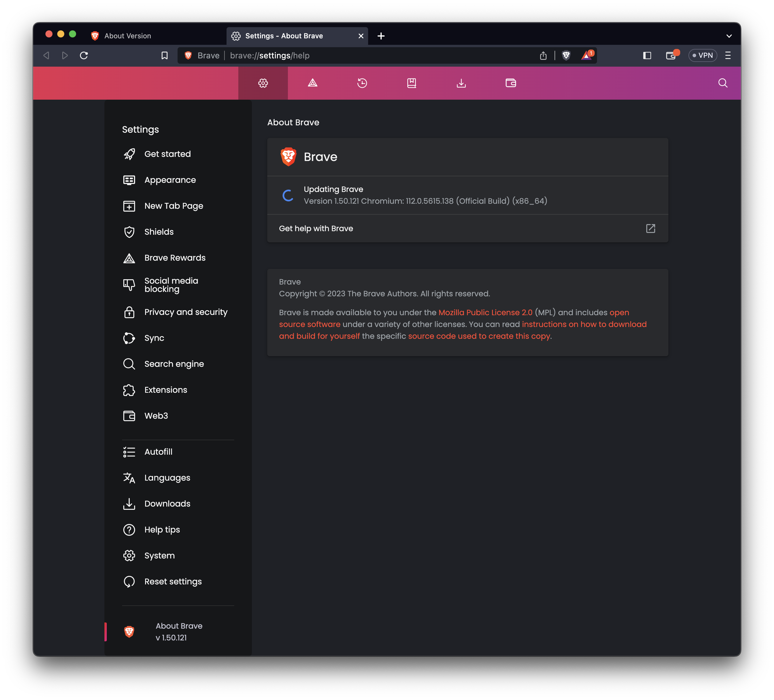
Task: Click the Brave site info lion icon in address bar
Action: (188, 55)
